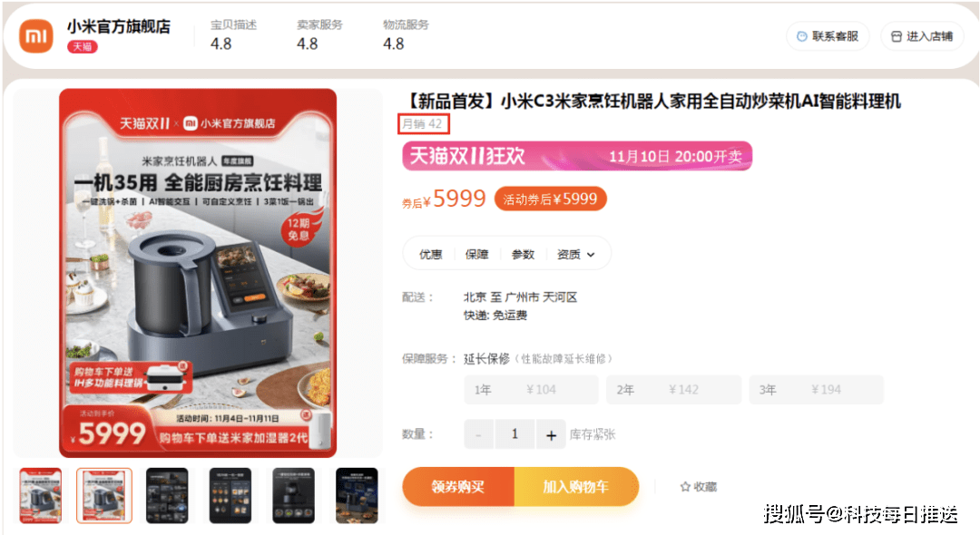Select the first product thumbnail
This screenshot has width=980, height=535.
[41, 495]
